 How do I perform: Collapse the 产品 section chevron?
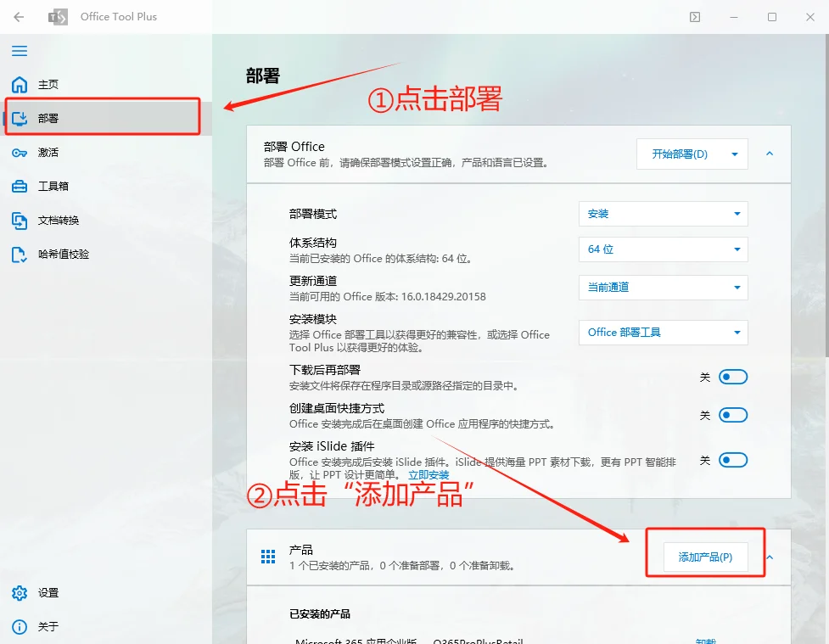coord(770,557)
